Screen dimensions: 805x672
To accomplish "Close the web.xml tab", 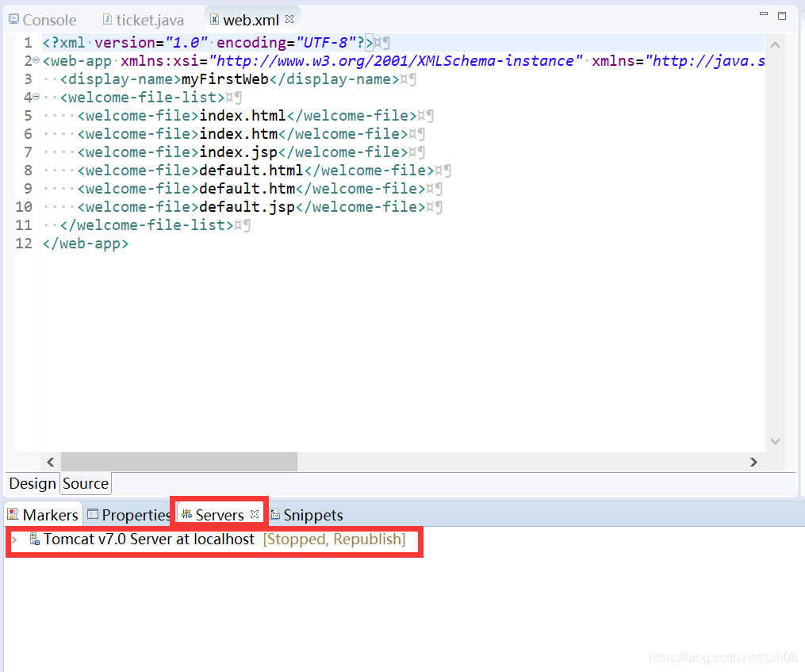I will (289, 19).
